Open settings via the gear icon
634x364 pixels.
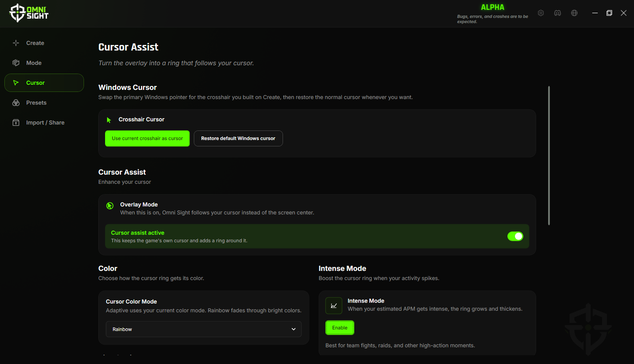[x=541, y=13]
